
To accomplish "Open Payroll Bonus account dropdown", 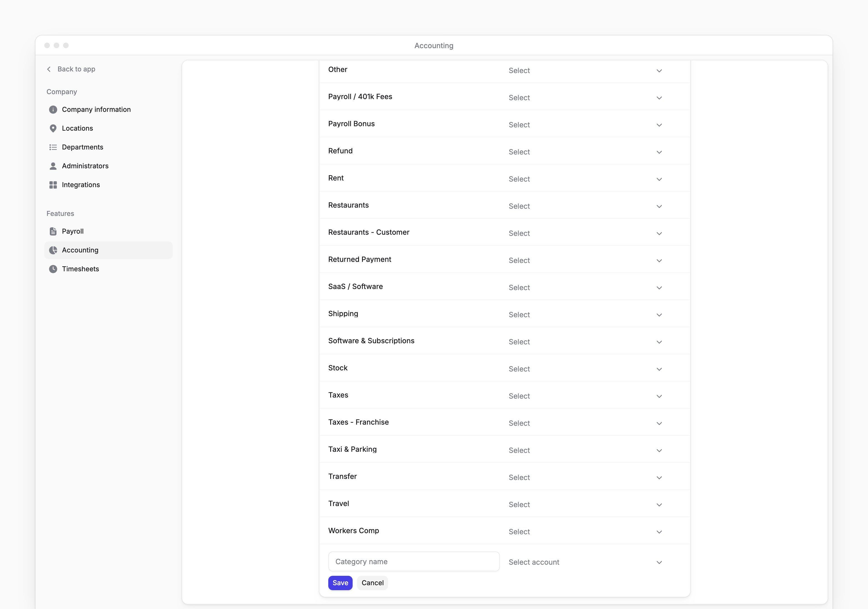I will pos(585,125).
